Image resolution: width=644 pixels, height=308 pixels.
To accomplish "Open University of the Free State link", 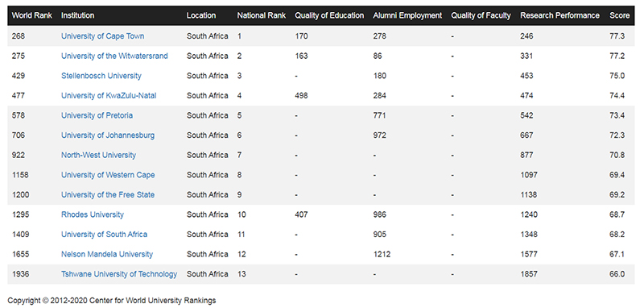I will pos(108,194).
